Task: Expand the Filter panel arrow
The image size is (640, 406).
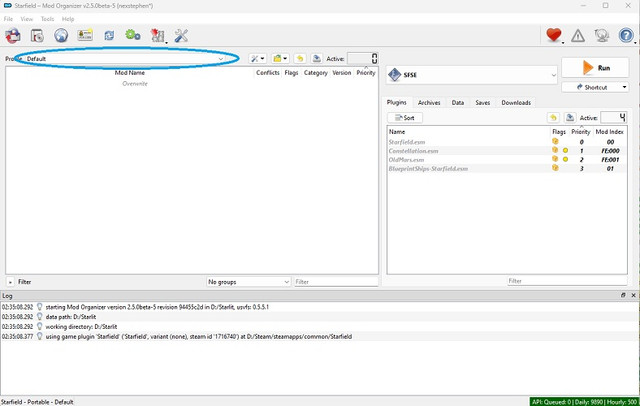Action: coord(10,282)
